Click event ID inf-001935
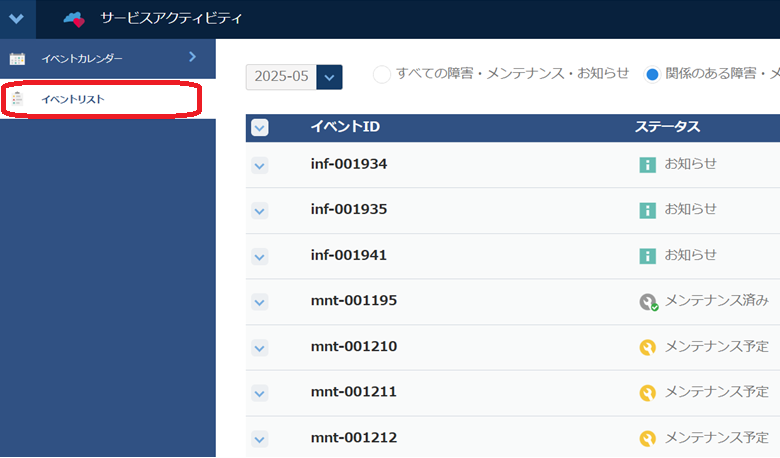The image size is (780, 458). (x=349, y=209)
